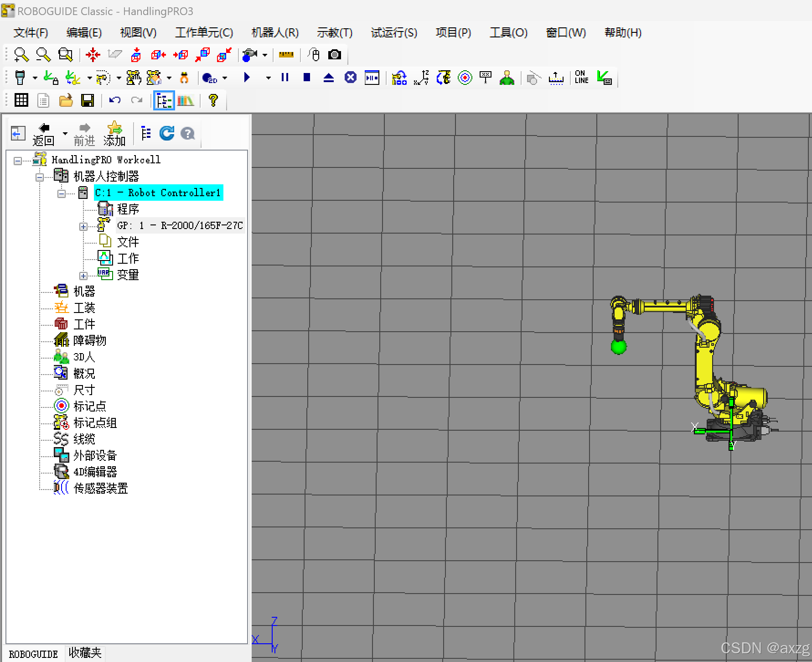Image resolution: width=812 pixels, height=662 pixels.
Task: Open dropdown next to 返回 back button
Action: click(65, 134)
